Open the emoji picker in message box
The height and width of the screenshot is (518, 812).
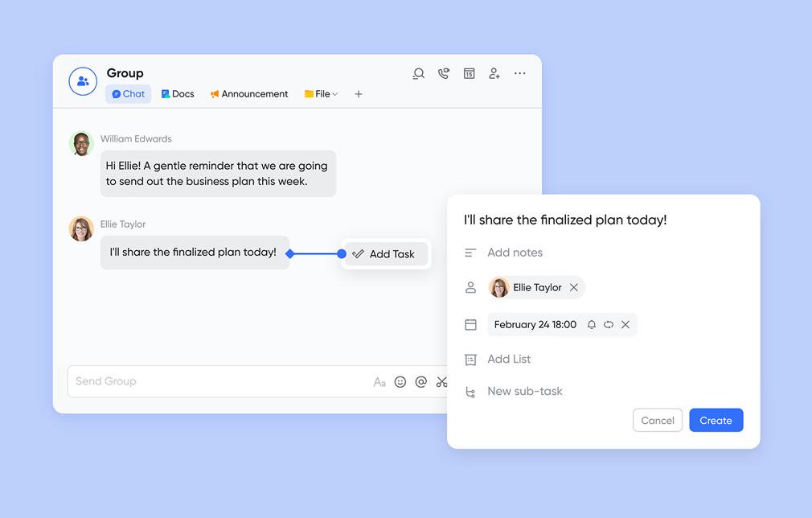tap(400, 382)
